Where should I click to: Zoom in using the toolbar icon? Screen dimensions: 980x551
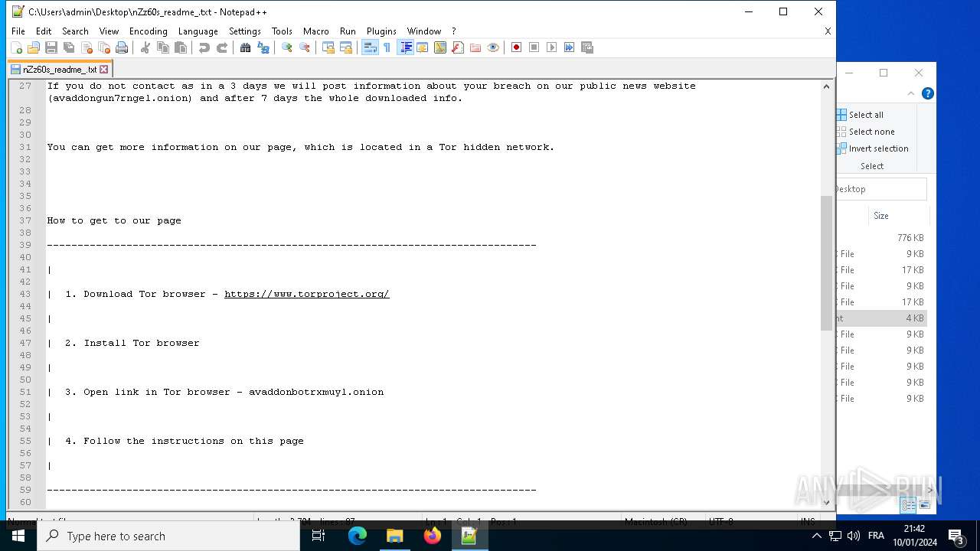287,47
